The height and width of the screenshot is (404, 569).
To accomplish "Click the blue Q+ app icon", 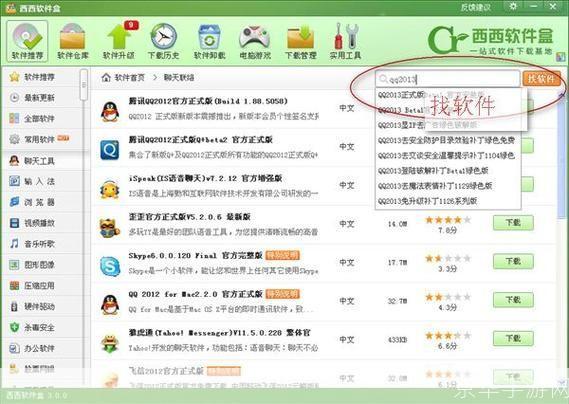I will coord(110,150).
